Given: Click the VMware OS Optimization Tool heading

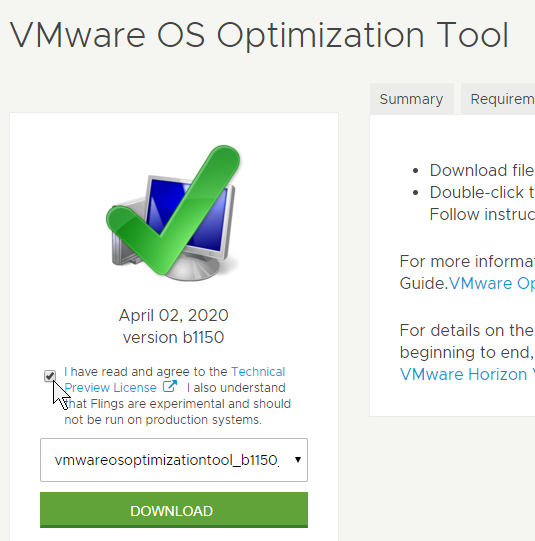Looking at the screenshot, I should [x=259, y=36].
